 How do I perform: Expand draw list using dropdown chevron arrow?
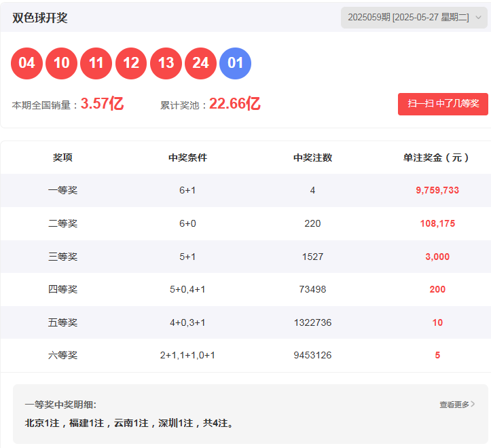[x=478, y=18]
